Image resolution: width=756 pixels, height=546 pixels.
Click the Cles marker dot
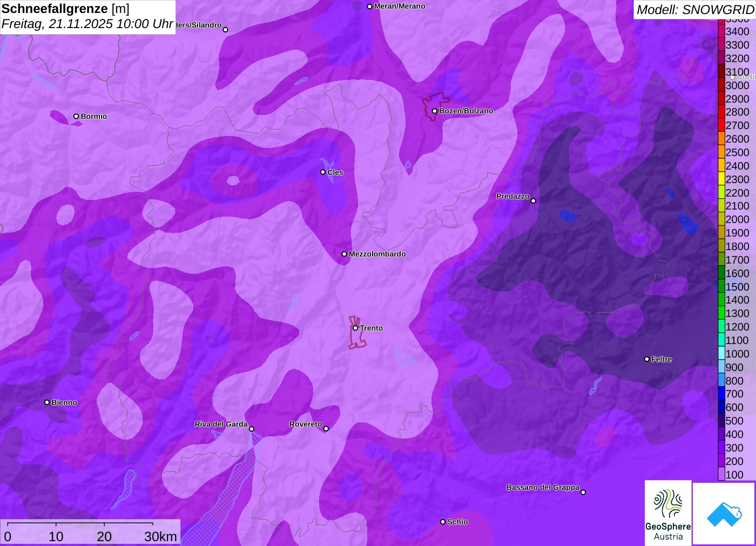[x=323, y=172]
